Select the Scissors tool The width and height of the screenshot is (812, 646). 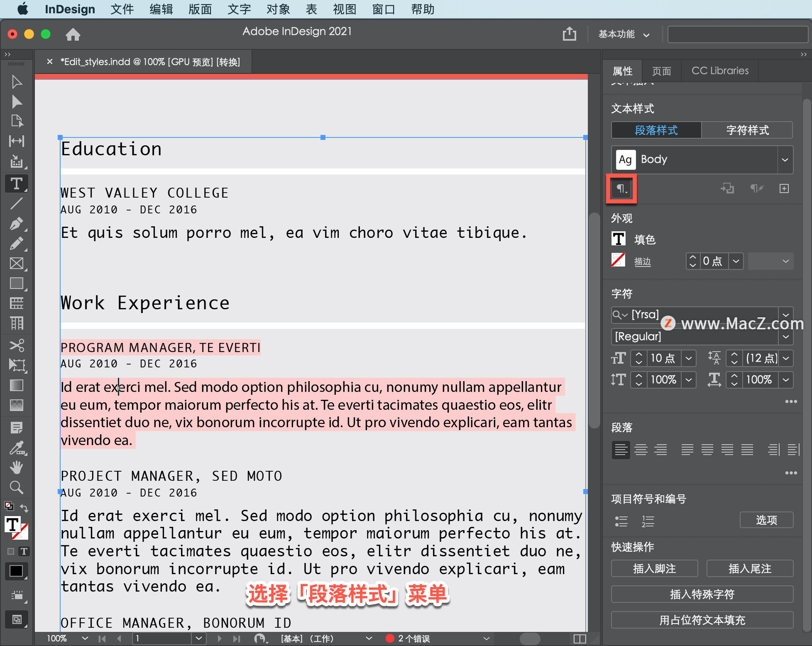click(16, 345)
